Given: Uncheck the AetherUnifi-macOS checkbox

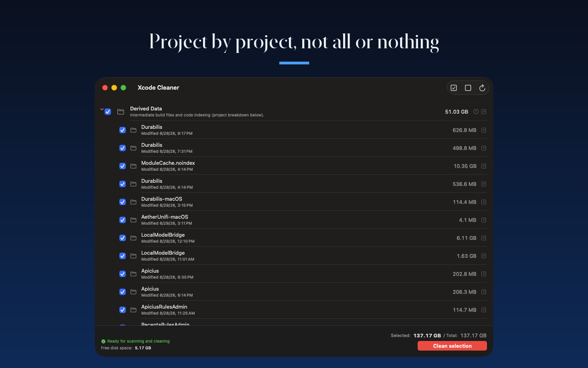Looking at the screenshot, I should [123, 220].
